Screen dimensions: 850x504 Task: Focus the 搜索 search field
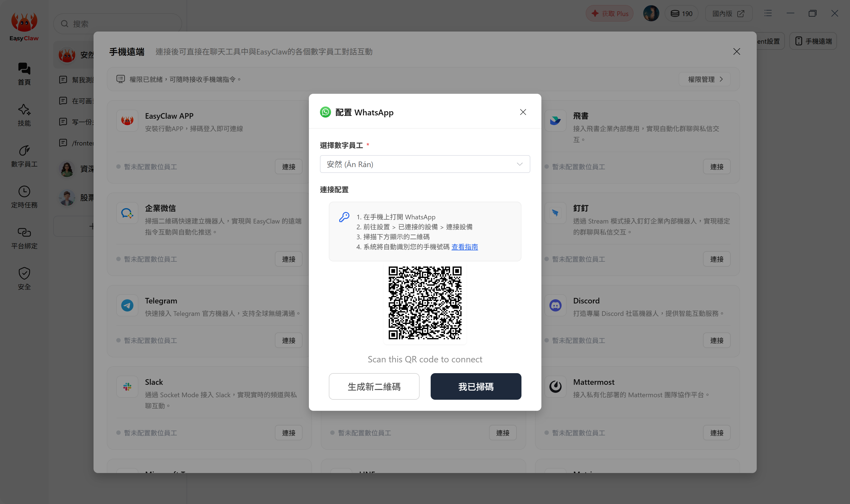(x=118, y=24)
